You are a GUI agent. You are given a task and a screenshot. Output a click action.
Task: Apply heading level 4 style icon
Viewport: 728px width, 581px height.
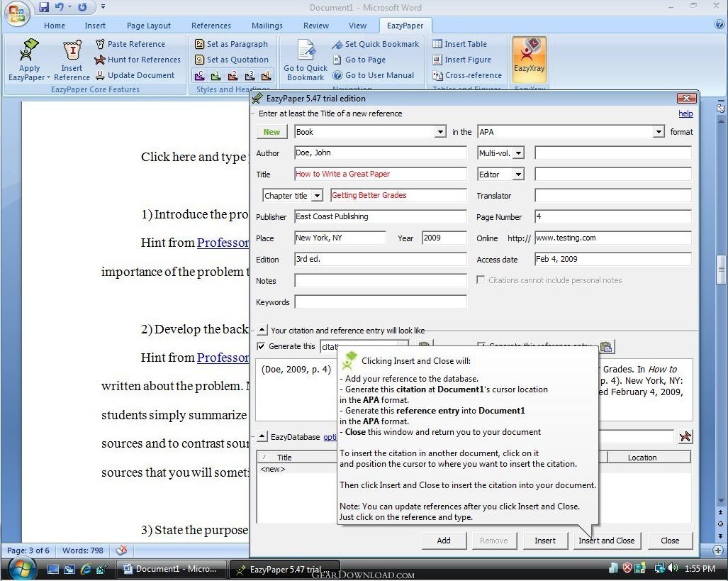pyautogui.click(x=266, y=75)
